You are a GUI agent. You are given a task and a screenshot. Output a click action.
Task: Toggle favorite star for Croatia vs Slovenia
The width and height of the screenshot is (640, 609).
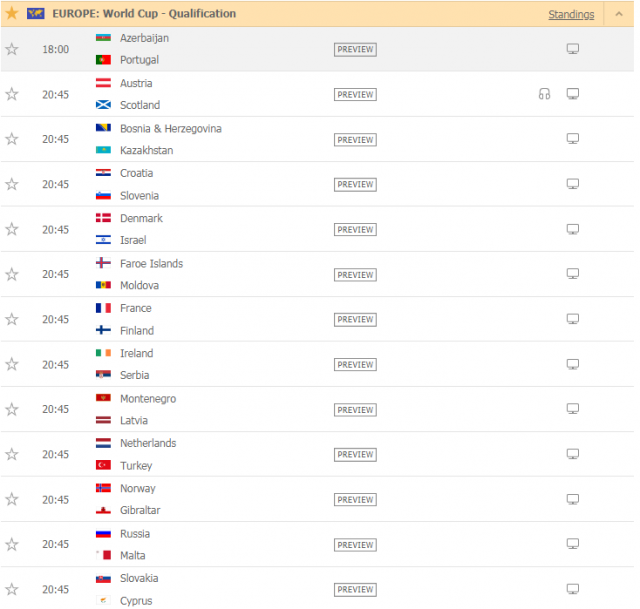(x=12, y=184)
